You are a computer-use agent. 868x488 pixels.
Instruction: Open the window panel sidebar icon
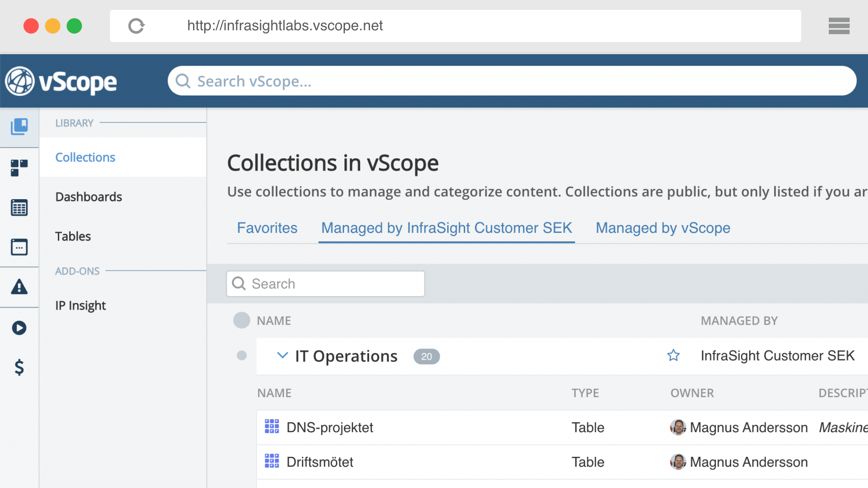(19, 247)
